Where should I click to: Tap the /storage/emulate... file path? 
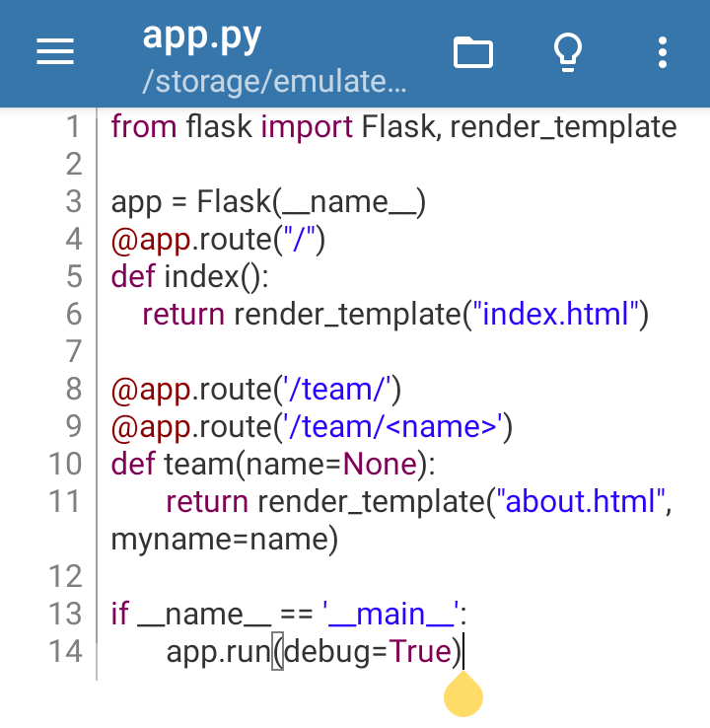coord(274,81)
